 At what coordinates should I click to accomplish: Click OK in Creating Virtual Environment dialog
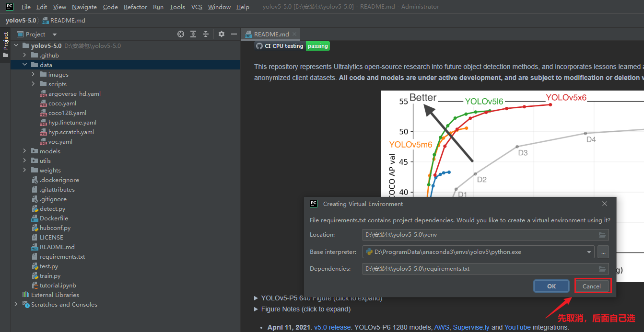click(551, 286)
